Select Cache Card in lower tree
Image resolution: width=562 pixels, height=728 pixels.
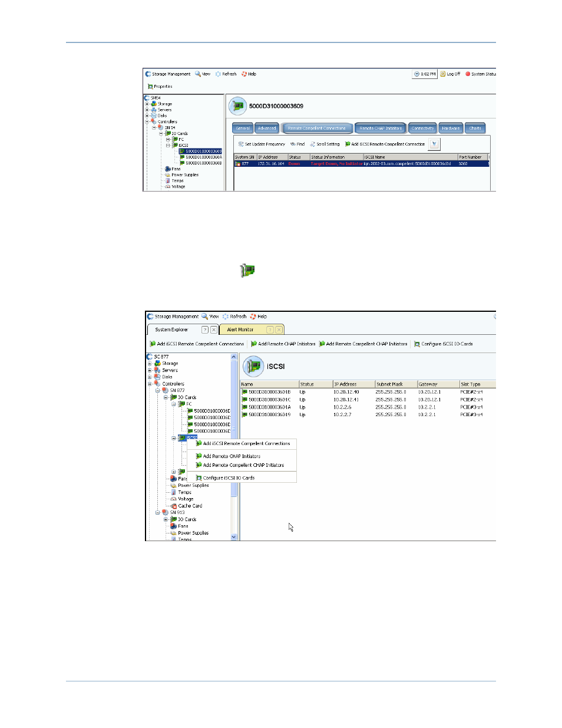pyautogui.click(x=186, y=506)
